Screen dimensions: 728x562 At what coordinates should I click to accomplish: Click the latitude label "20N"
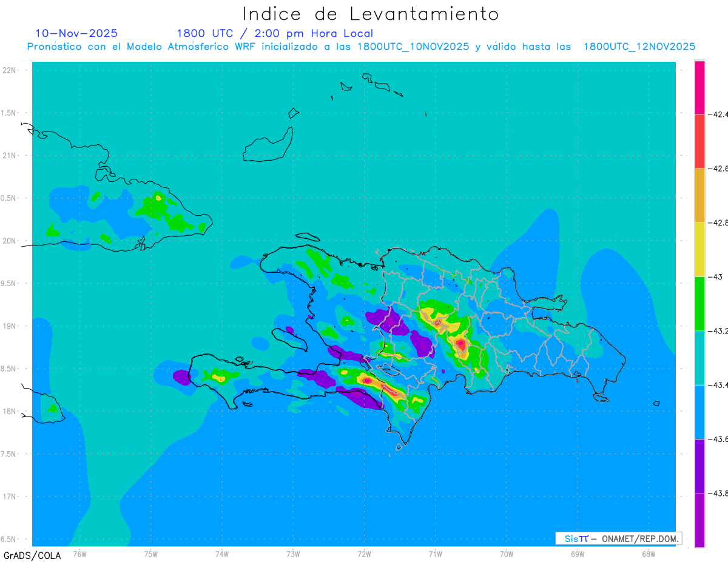(x=9, y=241)
